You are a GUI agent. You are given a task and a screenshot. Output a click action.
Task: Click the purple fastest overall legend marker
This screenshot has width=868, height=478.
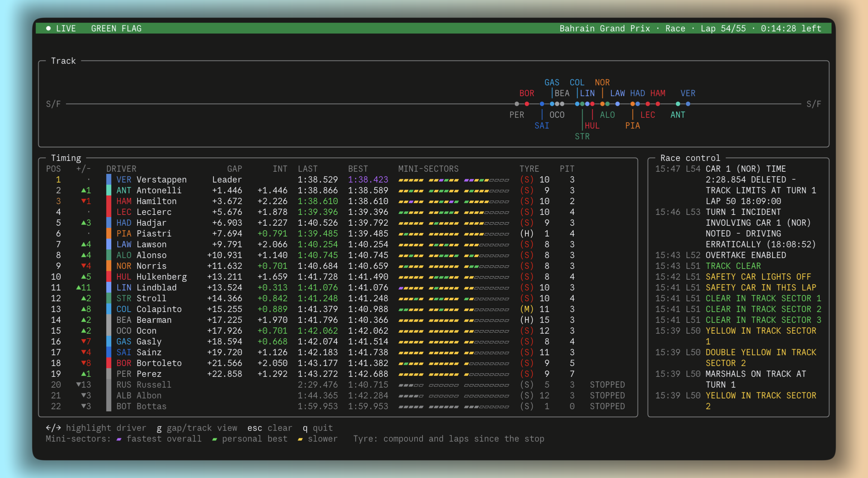pyautogui.click(x=119, y=439)
